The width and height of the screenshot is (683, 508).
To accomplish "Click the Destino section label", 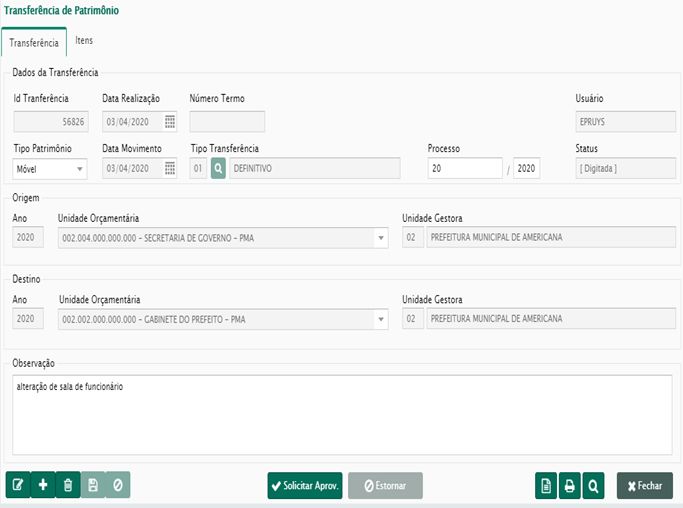I will (x=26, y=279).
